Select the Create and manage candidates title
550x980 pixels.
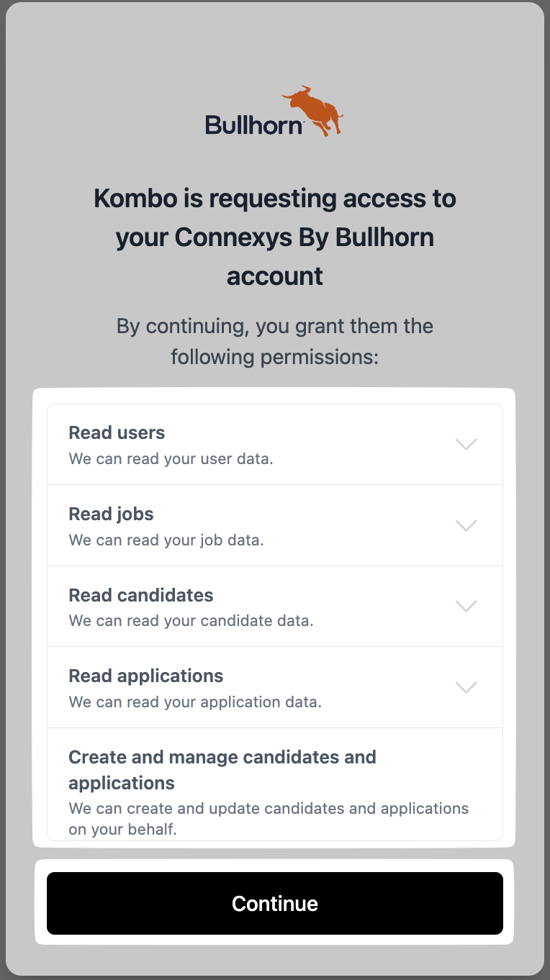222,770
